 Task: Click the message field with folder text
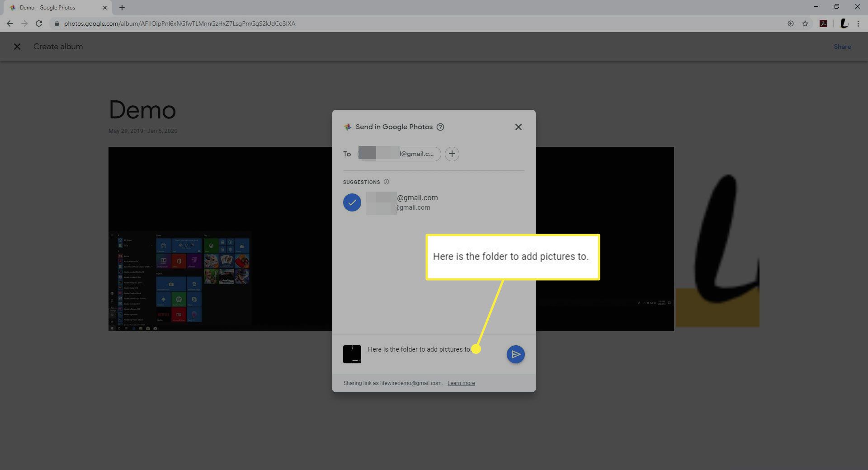click(x=420, y=349)
